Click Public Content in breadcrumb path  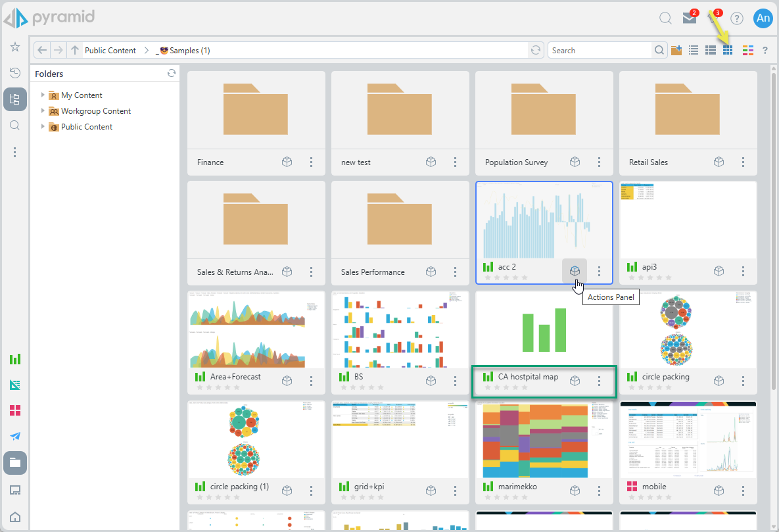(110, 51)
